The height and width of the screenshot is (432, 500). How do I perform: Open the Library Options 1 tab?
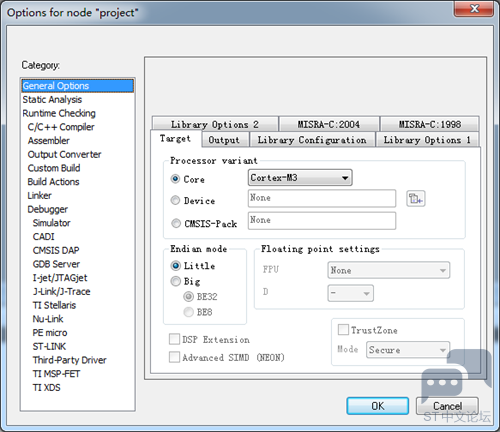(x=427, y=140)
